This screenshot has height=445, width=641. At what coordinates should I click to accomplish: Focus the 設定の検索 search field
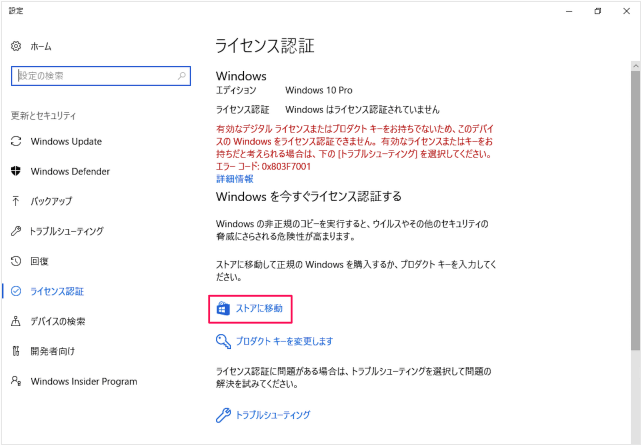coord(92,76)
